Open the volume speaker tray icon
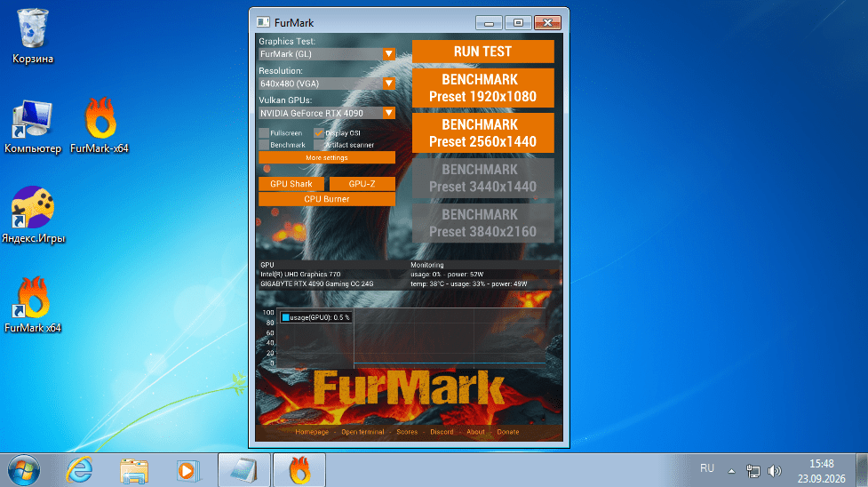 (775, 472)
